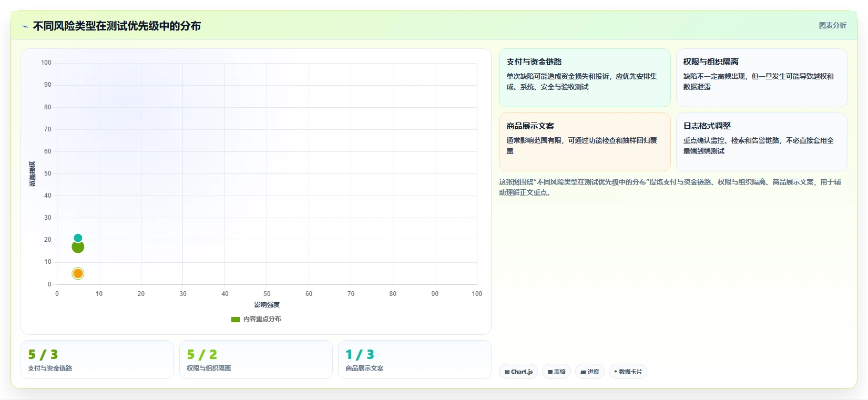Click the summary paragraph starting 这张图围绕
The image size is (868, 400).
tap(670, 187)
